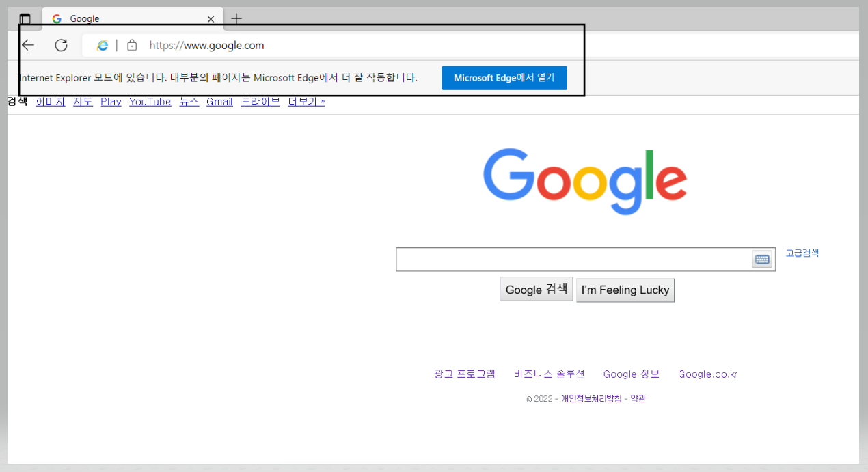
Task: Open the virtual keyboard icon in search box
Action: click(761, 259)
